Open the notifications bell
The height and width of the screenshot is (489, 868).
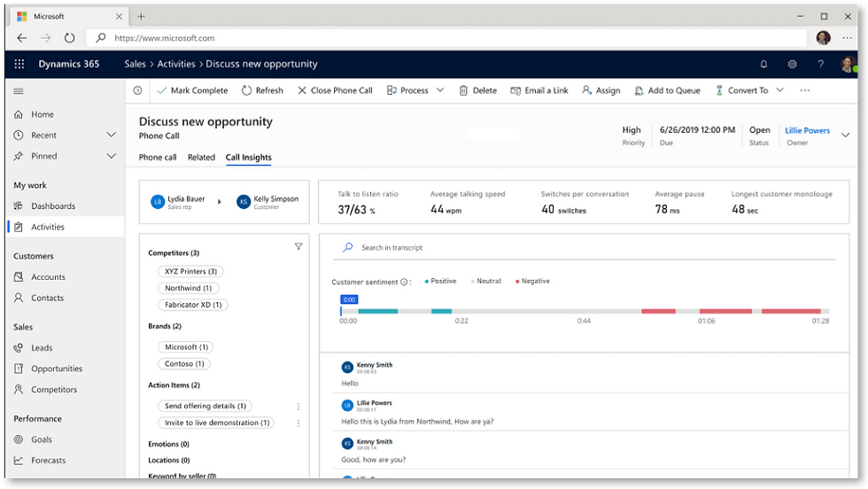tap(763, 65)
